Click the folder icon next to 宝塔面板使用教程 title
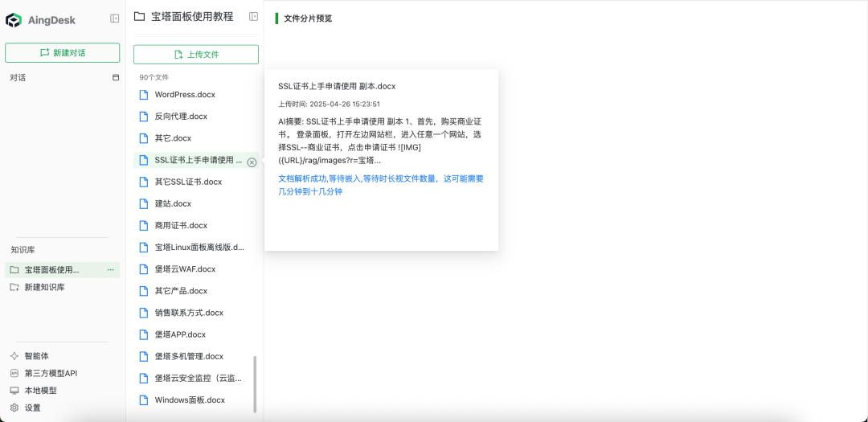Image resolution: width=868 pixels, height=422 pixels. click(x=140, y=17)
